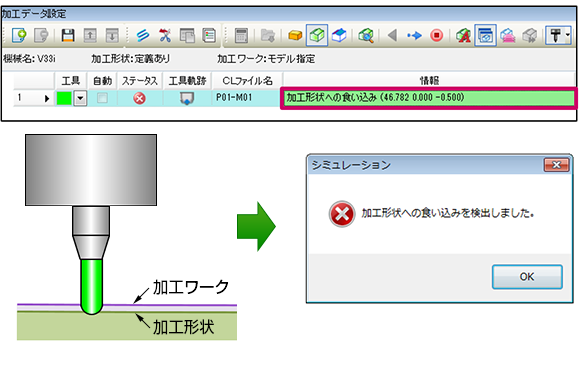Toggle the auto checkbox in row 1
Viewport: 580px width, 369px height.
click(102, 98)
